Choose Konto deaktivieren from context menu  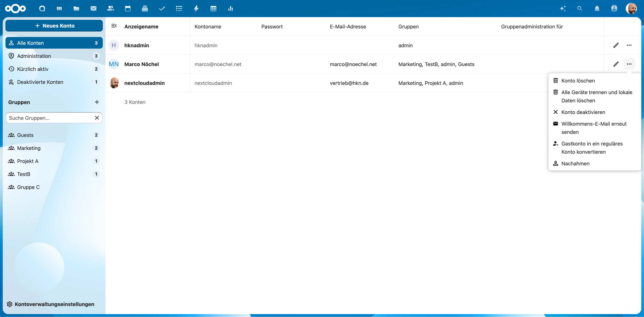pos(583,112)
